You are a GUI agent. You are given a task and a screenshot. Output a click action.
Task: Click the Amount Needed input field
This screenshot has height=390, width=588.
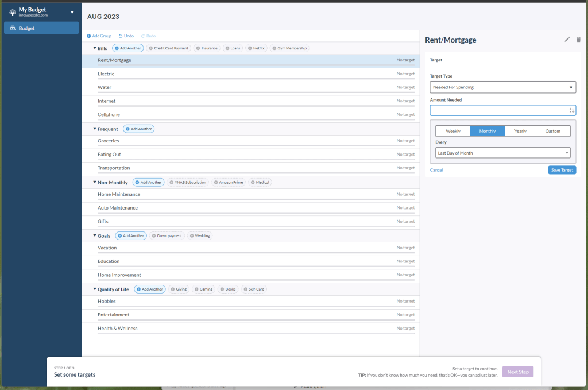[x=502, y=110]
